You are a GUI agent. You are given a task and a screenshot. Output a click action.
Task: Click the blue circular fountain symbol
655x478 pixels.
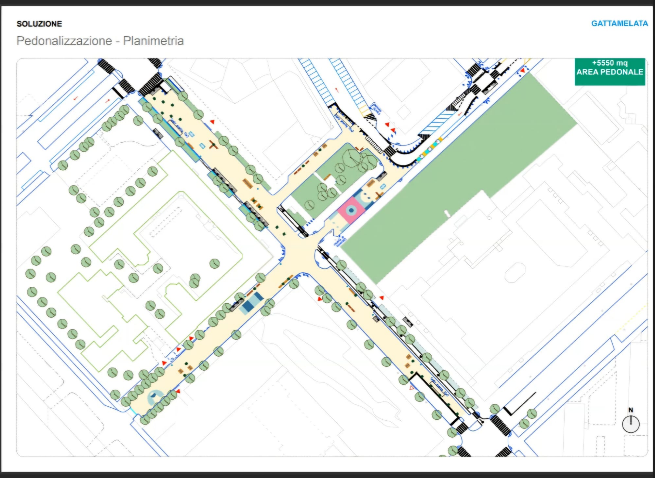click(x=155, y=397)
